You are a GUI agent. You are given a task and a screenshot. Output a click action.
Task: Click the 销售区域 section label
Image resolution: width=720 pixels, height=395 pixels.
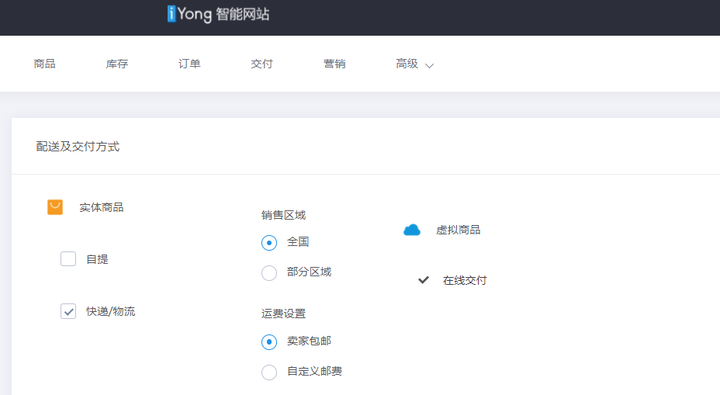coord(283,215)
